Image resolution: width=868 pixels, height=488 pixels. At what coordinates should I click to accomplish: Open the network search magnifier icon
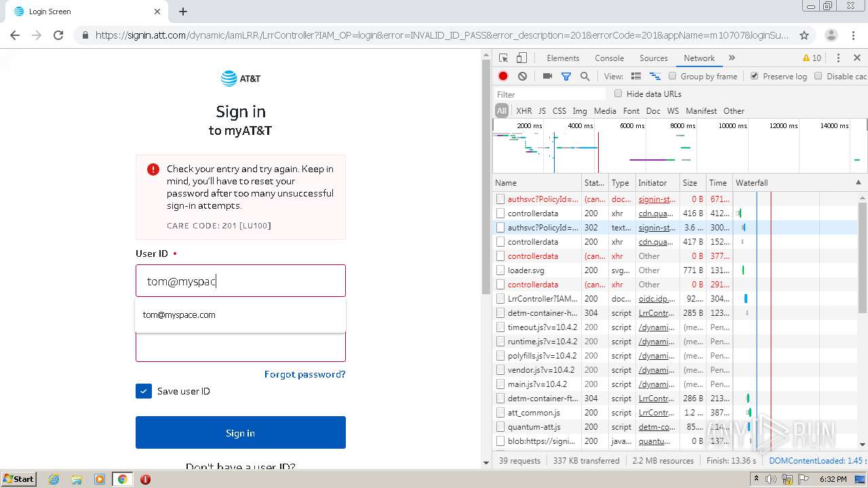pyautogui.click(x=585, y=77)
